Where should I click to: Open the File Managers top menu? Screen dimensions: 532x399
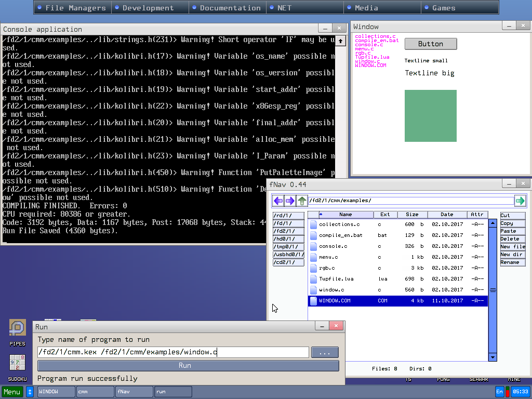(75, 8)
